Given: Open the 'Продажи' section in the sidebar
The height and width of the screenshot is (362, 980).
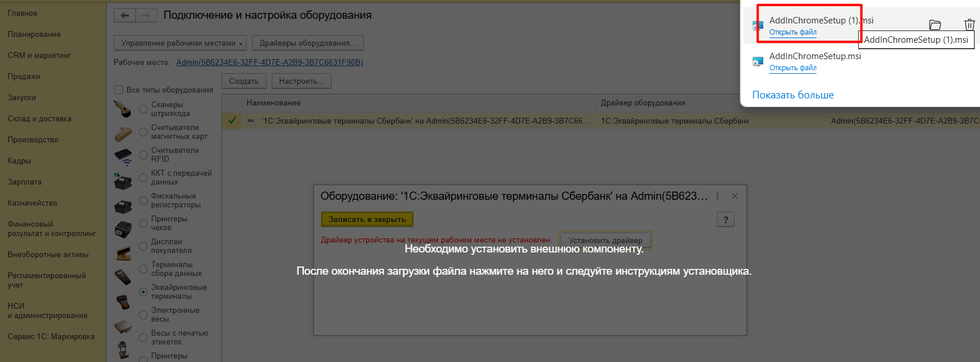Looking at the screenshot, I should pyautogui.click(x=24, y=77).
